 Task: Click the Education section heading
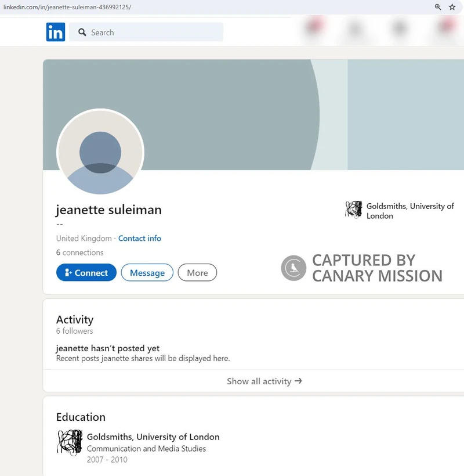tap(81, 417)
